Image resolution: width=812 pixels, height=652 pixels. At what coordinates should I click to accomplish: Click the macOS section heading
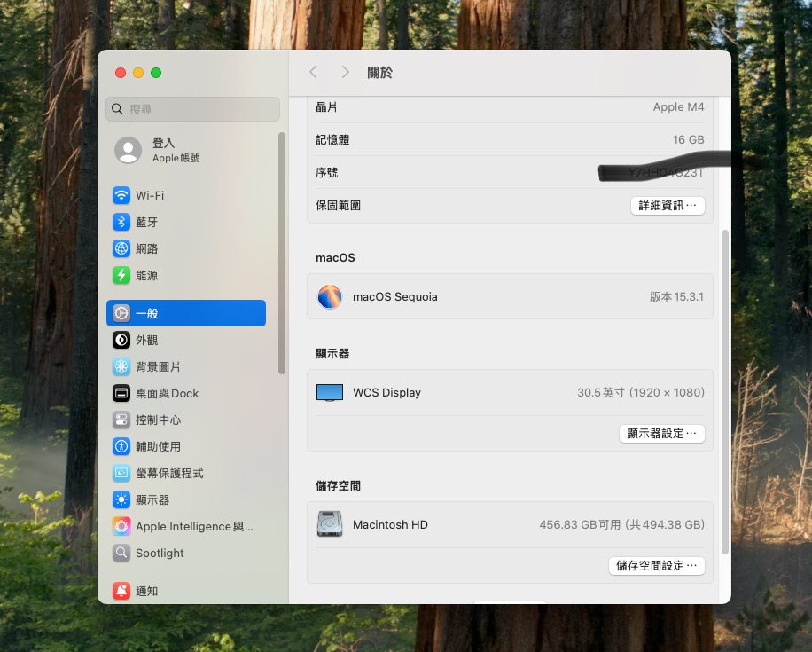pyautogui.click(x=336, y=257)
